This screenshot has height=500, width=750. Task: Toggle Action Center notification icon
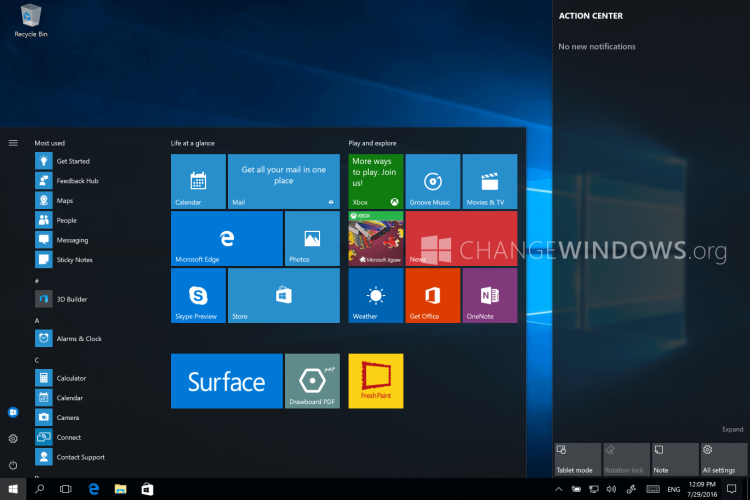[x=731, y=489]
